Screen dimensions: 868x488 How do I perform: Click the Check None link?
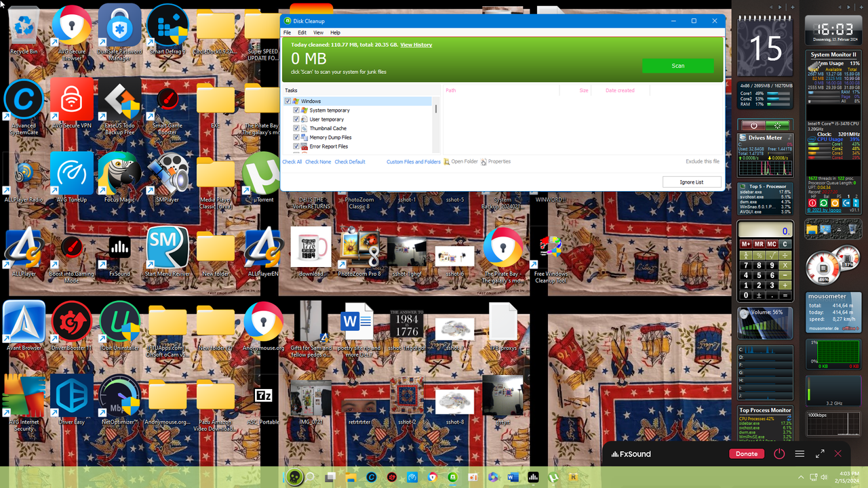[x=318, y=162]
